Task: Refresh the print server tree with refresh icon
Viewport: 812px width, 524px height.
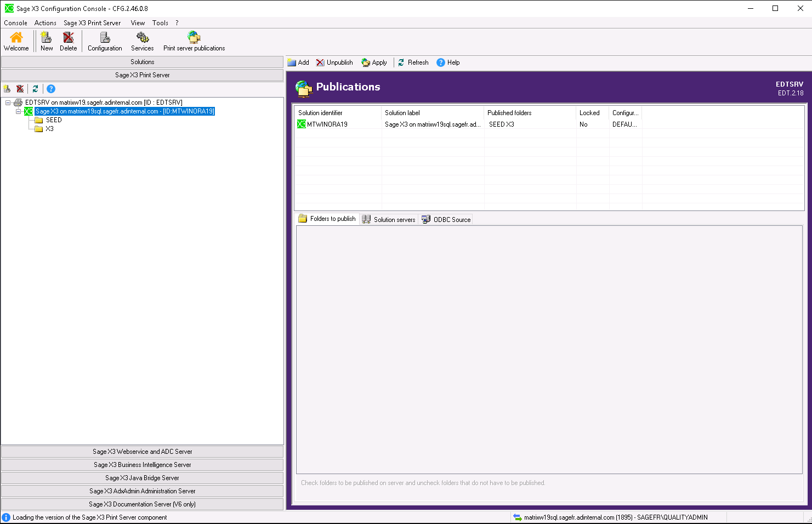Action: tap(35, 88)
